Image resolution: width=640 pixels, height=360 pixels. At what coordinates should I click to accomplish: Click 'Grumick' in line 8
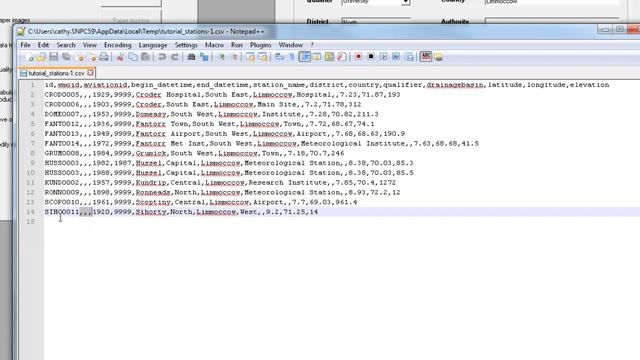tap(151, 153)
